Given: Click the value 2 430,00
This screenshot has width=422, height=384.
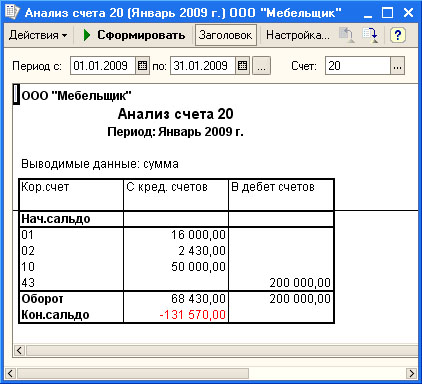Looking at the screenshot, I should tap(202, 251).
